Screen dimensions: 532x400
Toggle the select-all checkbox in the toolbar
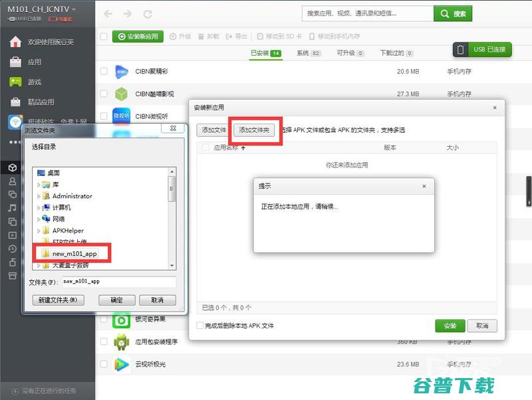pyautogui.click(x=104, y=37)
